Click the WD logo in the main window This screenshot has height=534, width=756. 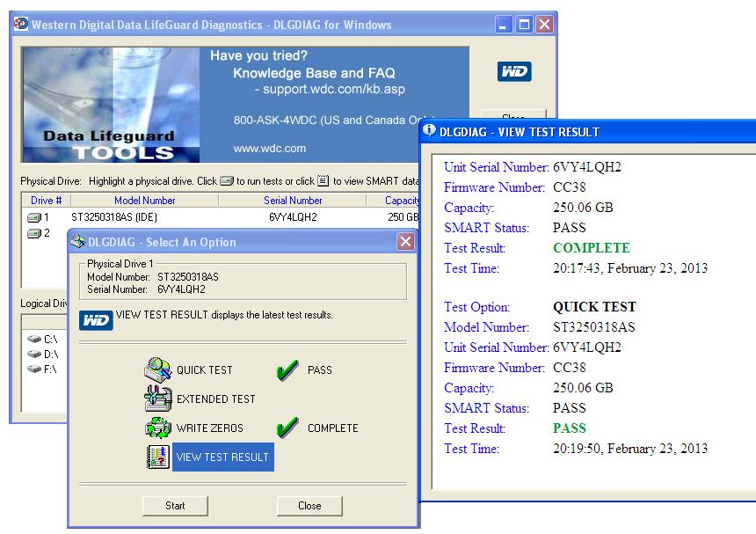514,71
